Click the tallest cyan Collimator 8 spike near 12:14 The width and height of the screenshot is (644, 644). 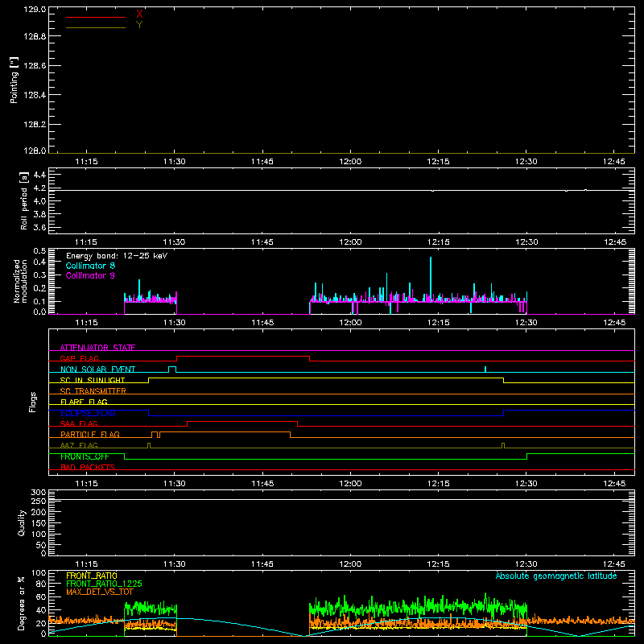(431, 278)
